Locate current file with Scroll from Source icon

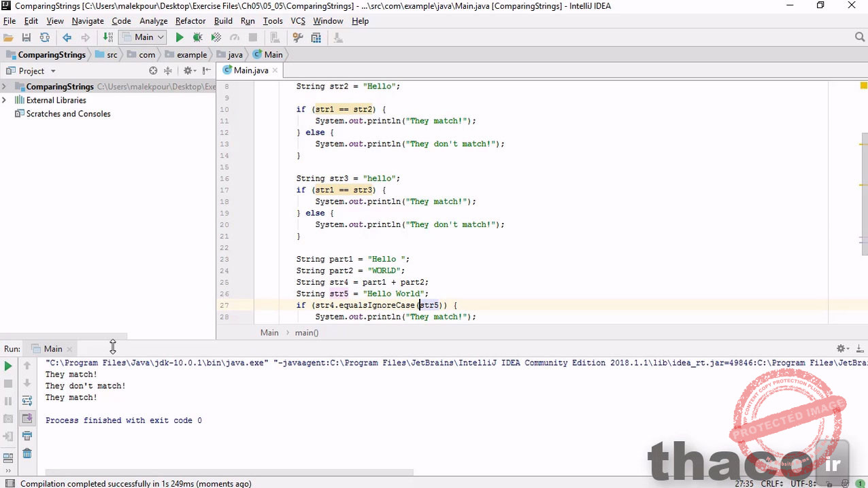(153, 71)
